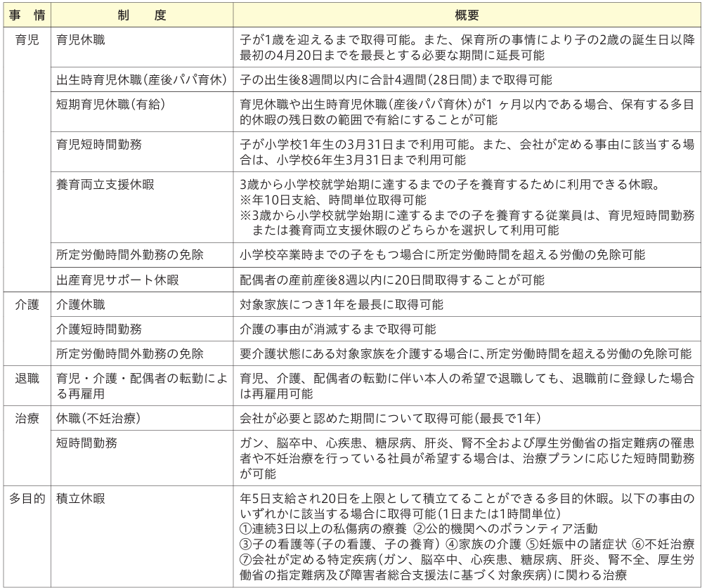Screen dimensions: 702x588
Task: Click summary about 退職前に登録した場合は再雇用可能
Action: pos(467,386)
